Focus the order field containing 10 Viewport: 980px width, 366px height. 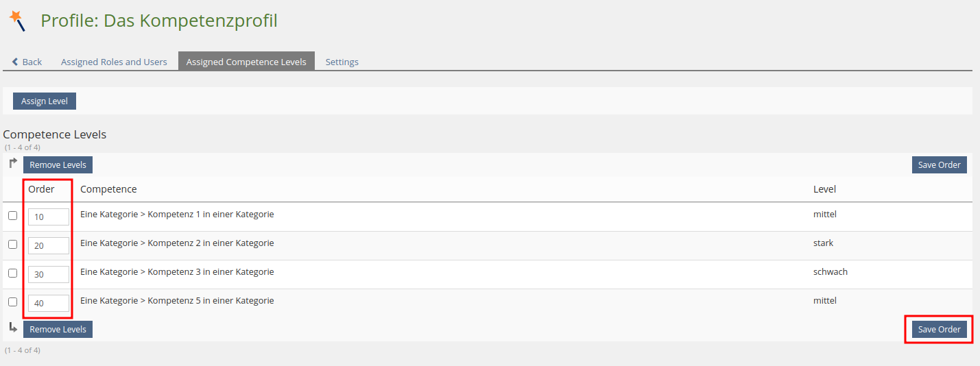point(48,217)
